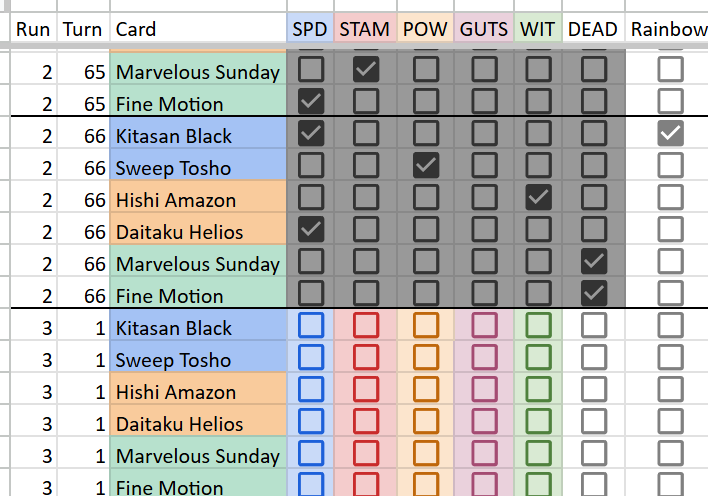Select the Card header cell
The height and width of the screenshot is (496, 708).
(198, 29)
